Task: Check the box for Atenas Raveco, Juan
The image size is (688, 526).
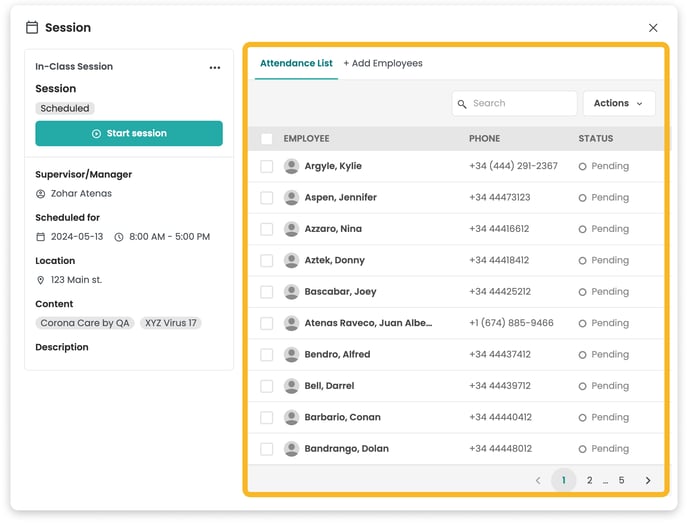Action: 266,323
